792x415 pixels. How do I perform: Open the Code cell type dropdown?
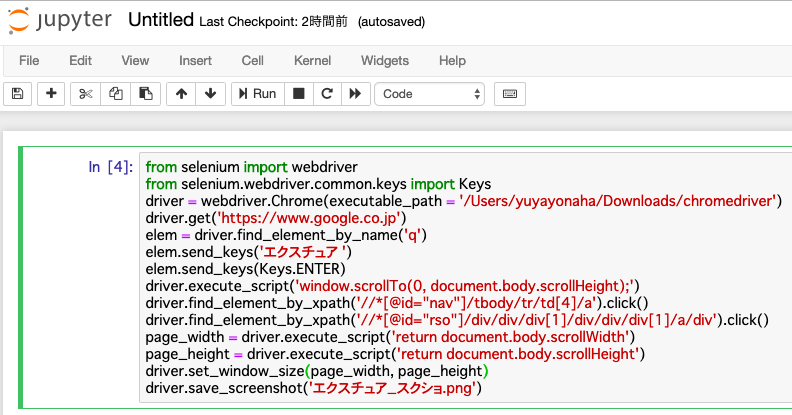[x=429, y=94]
